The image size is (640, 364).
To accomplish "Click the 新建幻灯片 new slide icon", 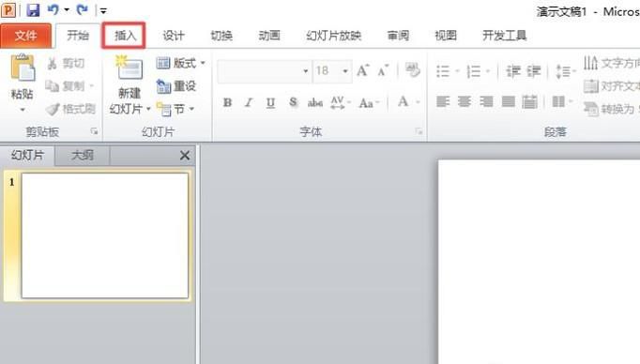I will (x=130, y=68).
